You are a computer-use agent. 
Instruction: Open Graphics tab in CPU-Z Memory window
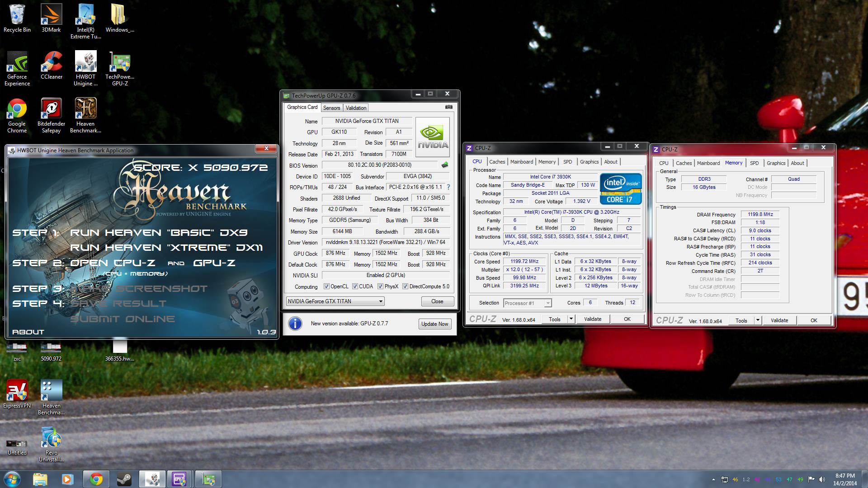click(x=776, y=163)
